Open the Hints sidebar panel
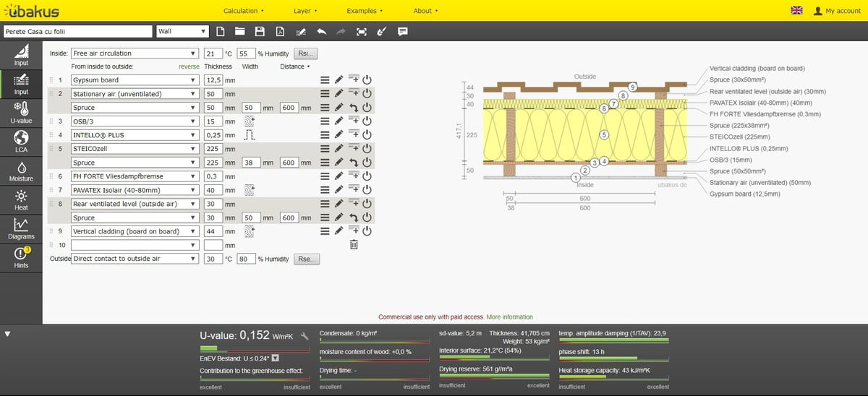The height and width of the screenshot is (396, 868). click(21, 257)
